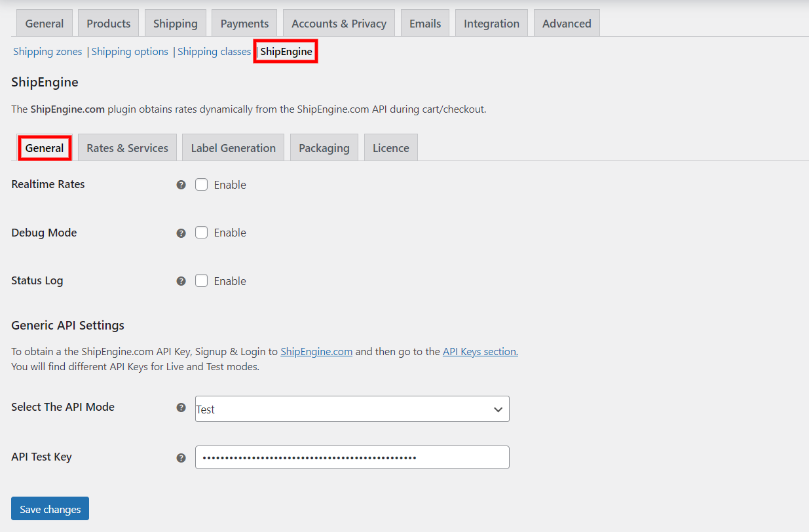Go to the Licence tab
This screenshot has height=532, width=809.
coord(391,148)
